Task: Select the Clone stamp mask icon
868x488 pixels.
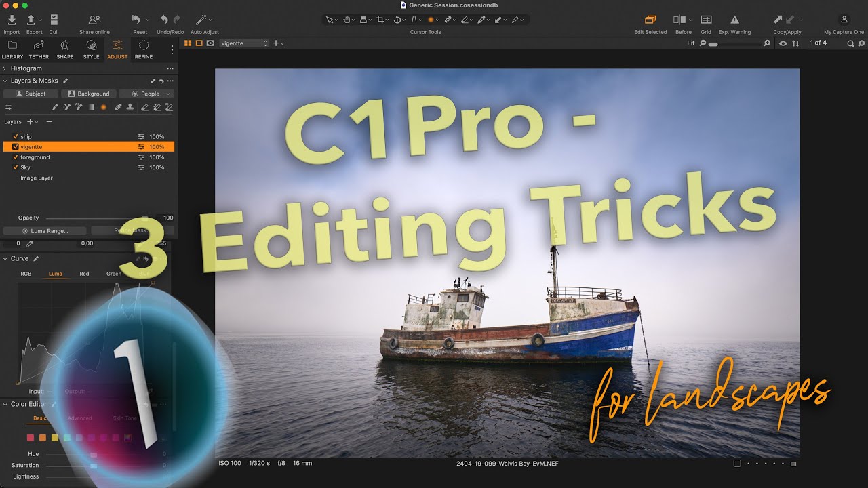Action: (x=130, y=107)
